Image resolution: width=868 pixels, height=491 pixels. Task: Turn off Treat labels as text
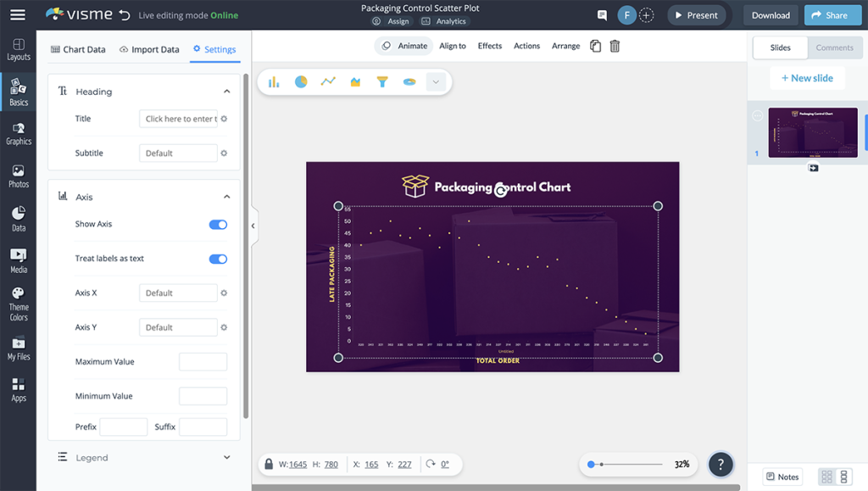pos(218,259)
